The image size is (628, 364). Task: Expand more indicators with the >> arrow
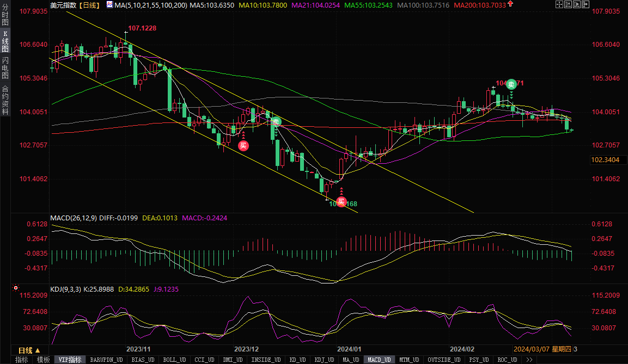point(529,360)
